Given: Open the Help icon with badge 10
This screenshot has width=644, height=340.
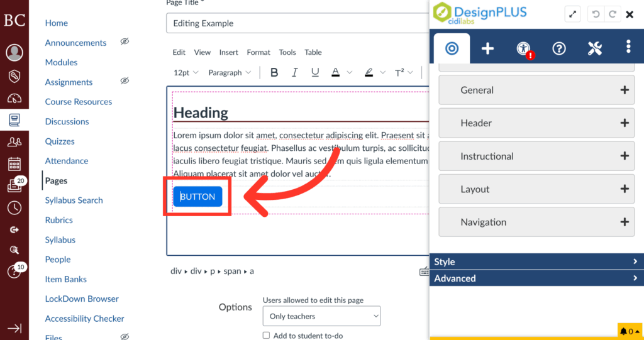Looking at the screenshot, I should pyautogui.click(x=14, y=271).
